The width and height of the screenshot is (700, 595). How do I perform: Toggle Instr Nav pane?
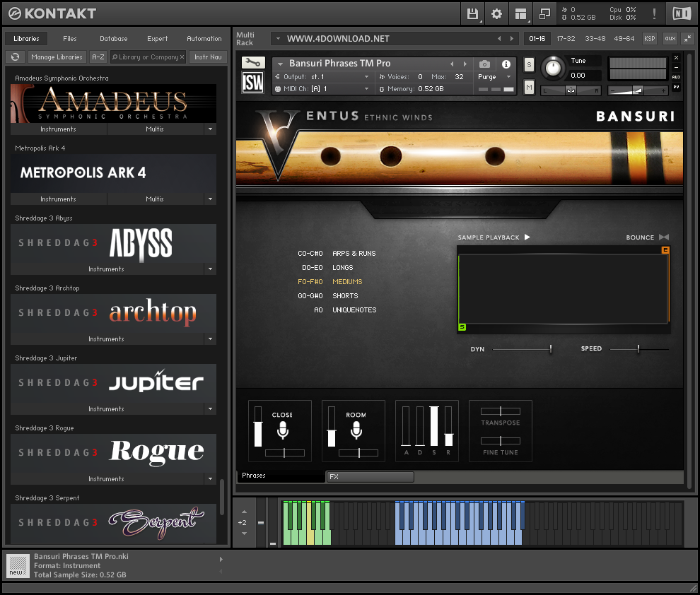pos(208,57)
